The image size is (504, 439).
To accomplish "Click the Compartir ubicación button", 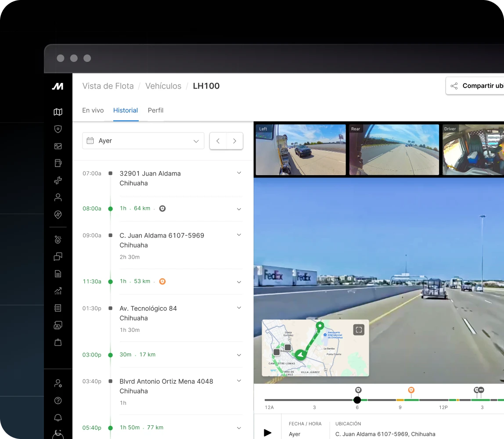I will pyautogui.click(x=476, y=86).
